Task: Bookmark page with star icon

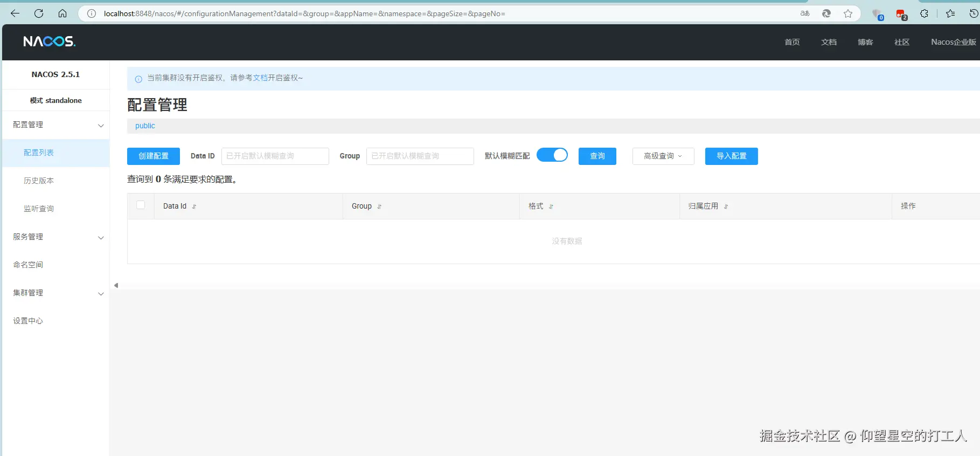Action: [x=848, y=13]
